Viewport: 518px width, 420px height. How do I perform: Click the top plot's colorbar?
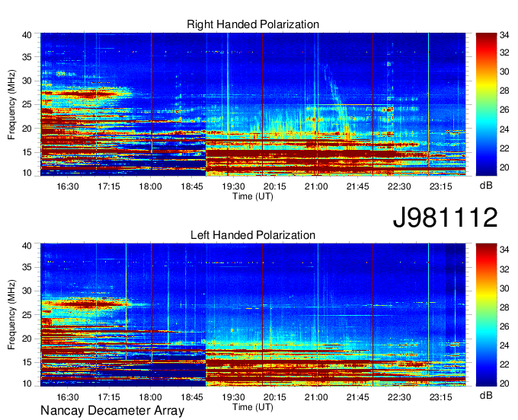pos(486,104)
